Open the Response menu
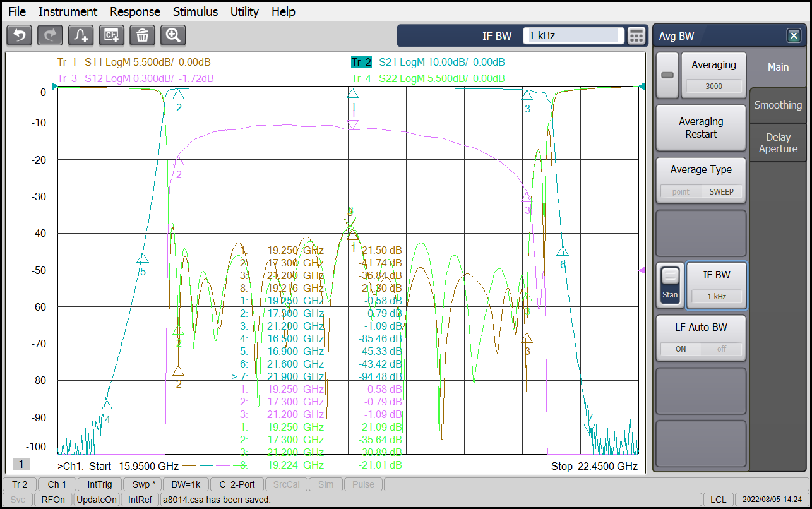This screenshot has height=509, width=812. pos(135,11)
